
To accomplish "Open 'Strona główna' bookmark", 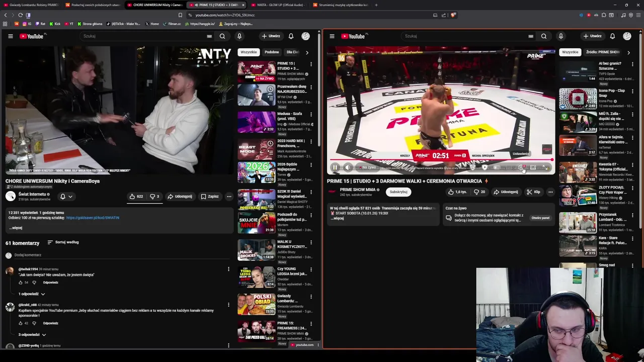I will [x=90, y=24].
